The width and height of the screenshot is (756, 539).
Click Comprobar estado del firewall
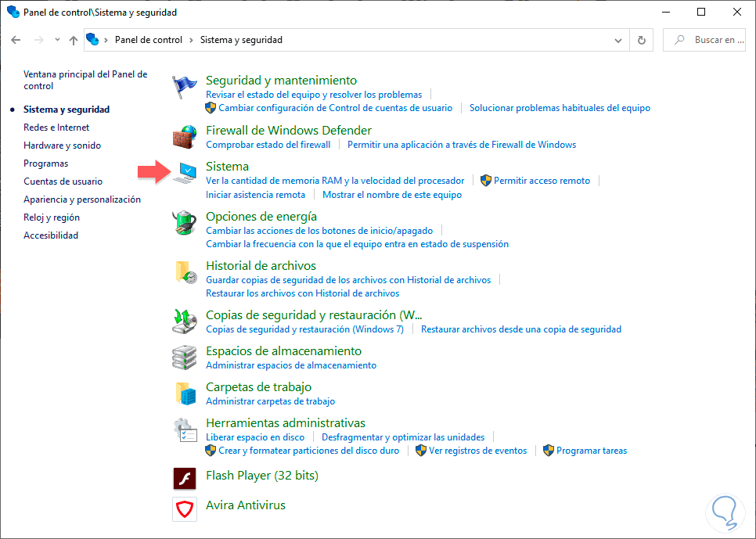click(268, 145)
